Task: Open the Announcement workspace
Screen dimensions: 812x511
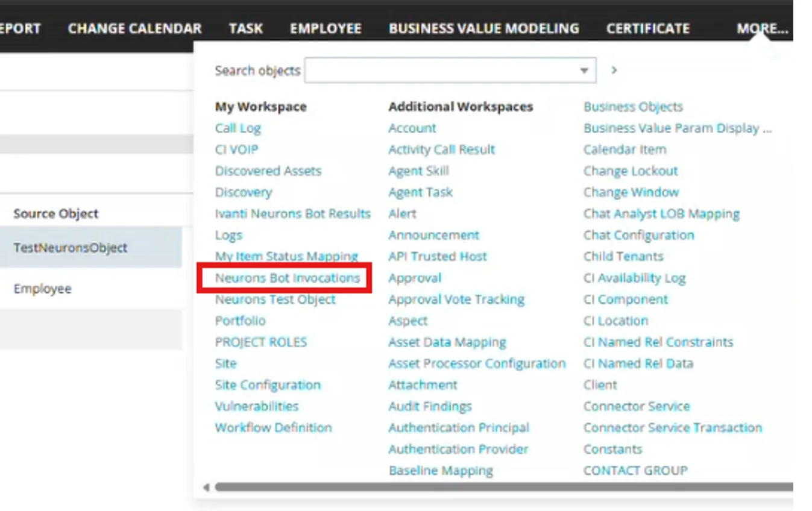Action: [x=433, y=235]
